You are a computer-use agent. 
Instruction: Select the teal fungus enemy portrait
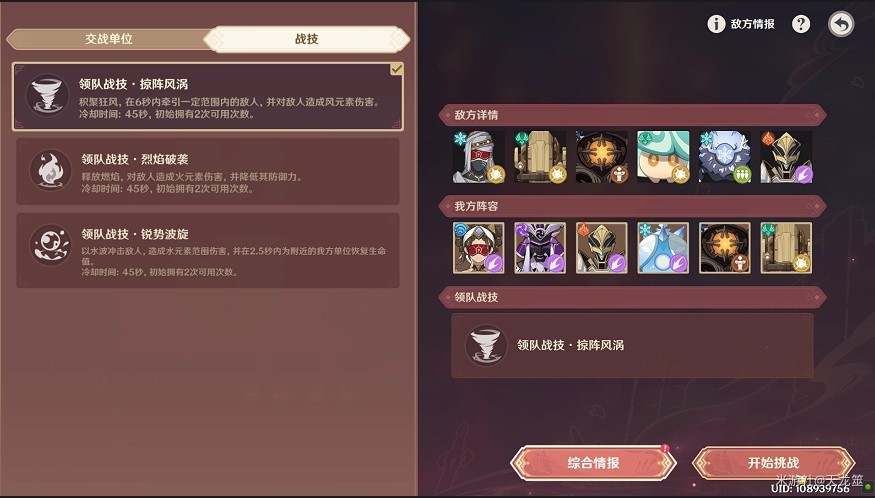point(663,157)
